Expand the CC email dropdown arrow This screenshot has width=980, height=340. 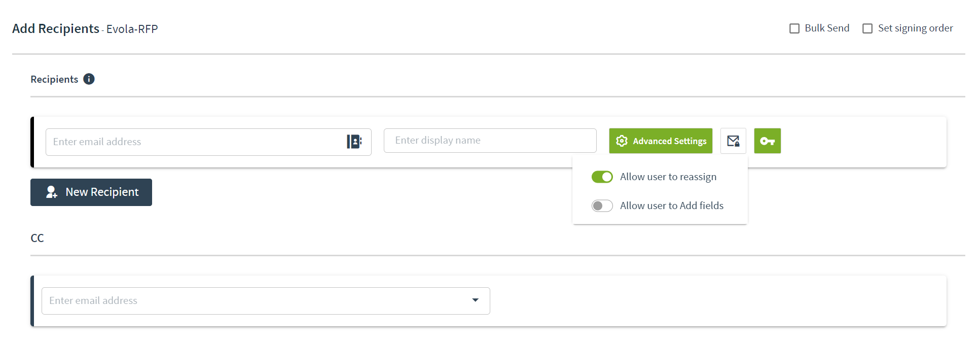pyautogui.click(x=475, y=300)
